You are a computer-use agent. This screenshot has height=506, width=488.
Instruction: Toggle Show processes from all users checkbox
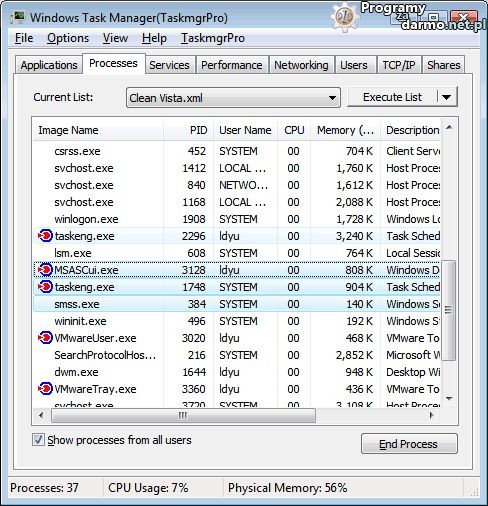[x=38, y=440]
